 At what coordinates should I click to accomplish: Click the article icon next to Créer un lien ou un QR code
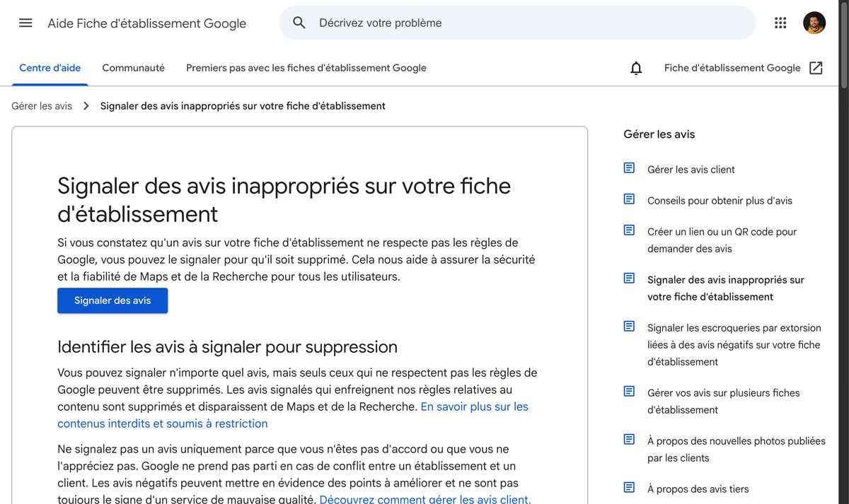[629, 230]
